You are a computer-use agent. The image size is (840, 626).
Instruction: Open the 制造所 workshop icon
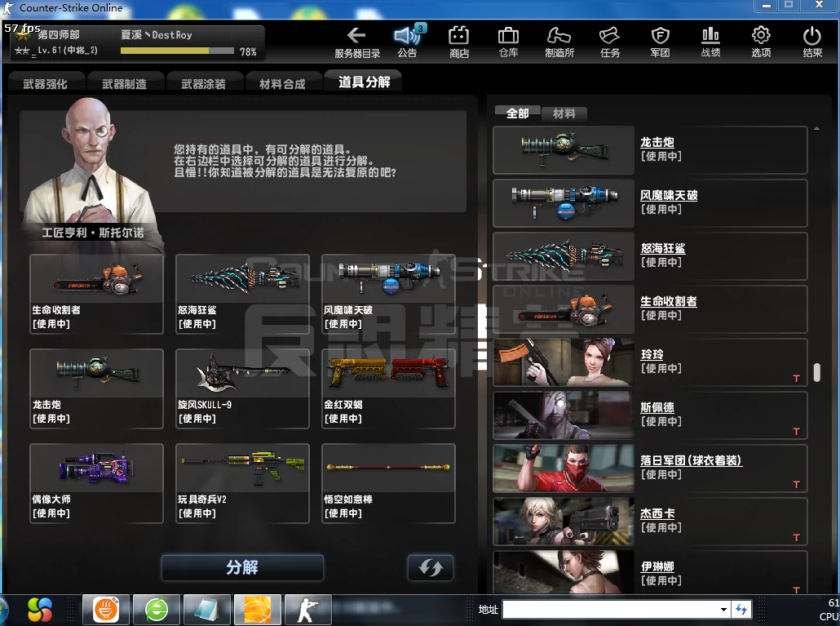point(559,36)
